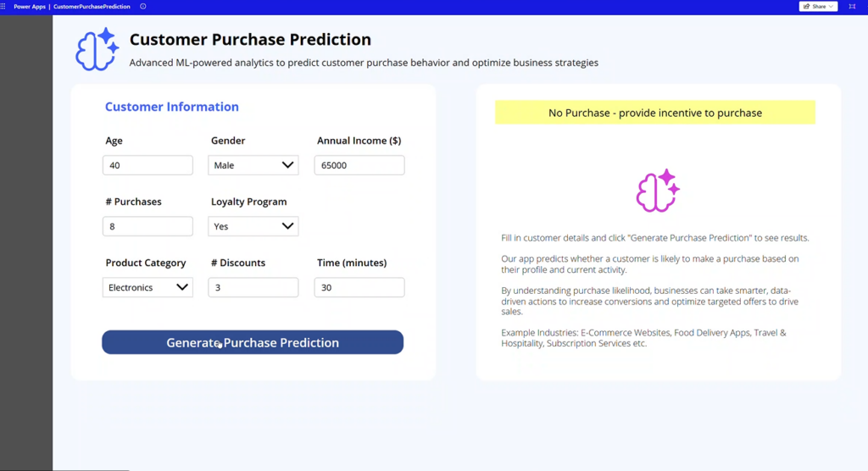Open the Power Apps app launcher grid
Screen dimensions: 868x471
point(3,6)
